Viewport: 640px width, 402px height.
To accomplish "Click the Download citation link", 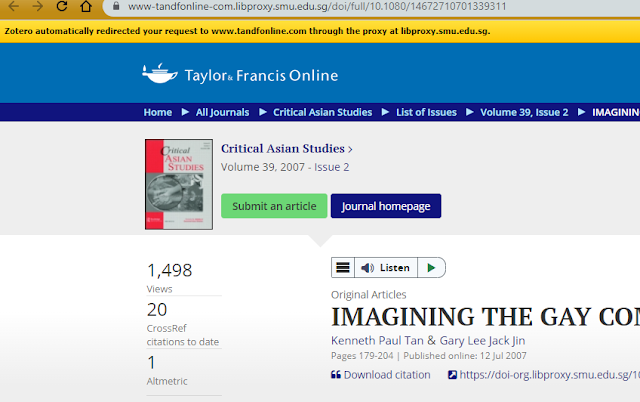I will (387, 375).
